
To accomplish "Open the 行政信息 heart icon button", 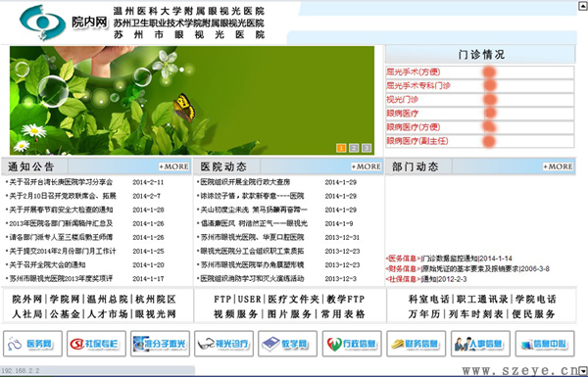I will pyautogui.click(x=352, y=344).
